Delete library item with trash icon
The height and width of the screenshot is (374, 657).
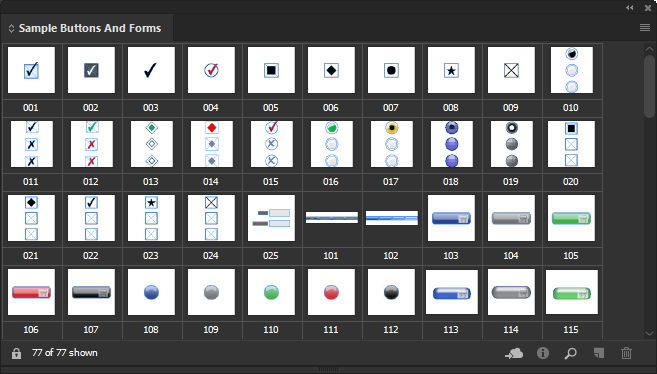pos(626,353)
